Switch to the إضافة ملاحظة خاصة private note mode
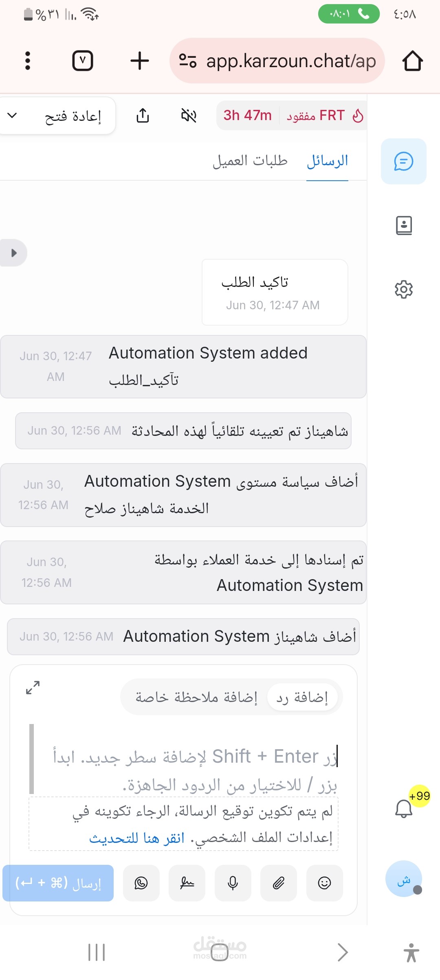The width and height of the screenshot is (440, 980). point(196,697)
